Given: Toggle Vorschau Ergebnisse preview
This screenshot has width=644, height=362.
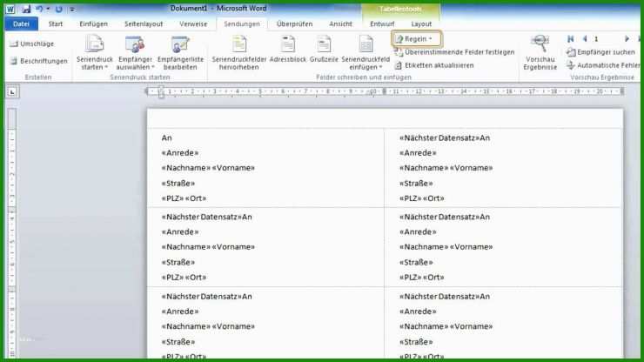Looking at the screenshot, I should coord(540,52).
